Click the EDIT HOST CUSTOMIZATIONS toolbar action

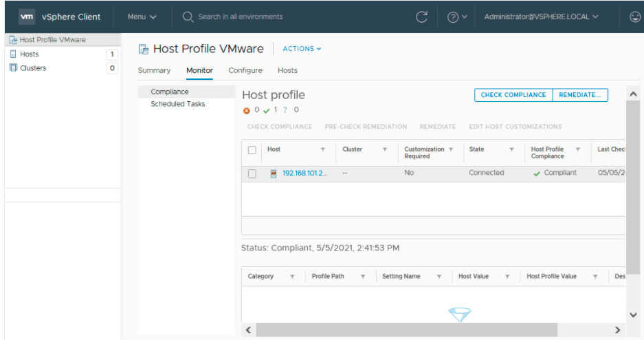pyautogui.click(x=515, y=127)
